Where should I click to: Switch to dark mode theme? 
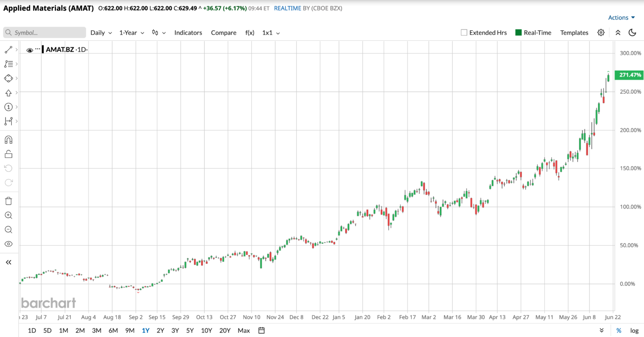pyautogui.click(x=632, y=33)
